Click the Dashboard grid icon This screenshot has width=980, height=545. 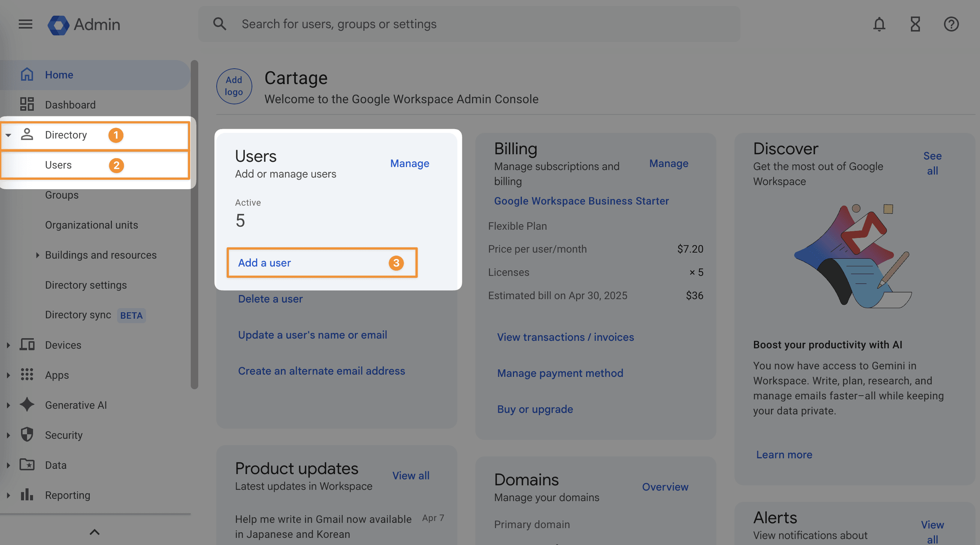[x=27, y=104]
